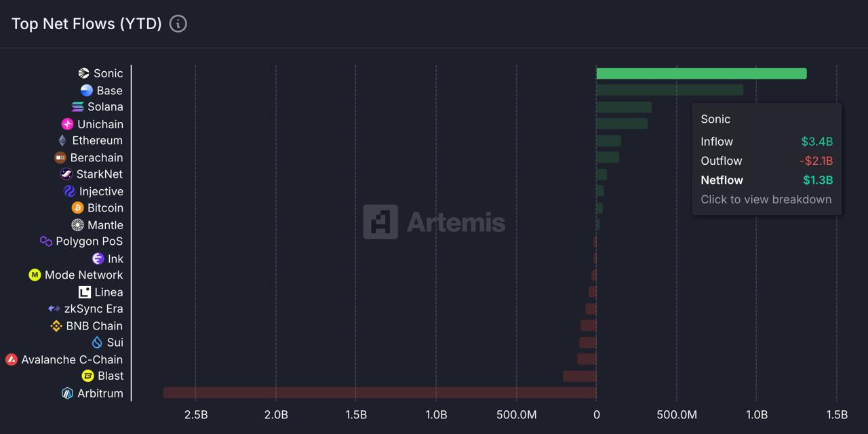Click the long red Arbitrum outflow bar
The height and width of the screenshot is (434, 868).
coord(380,393)
